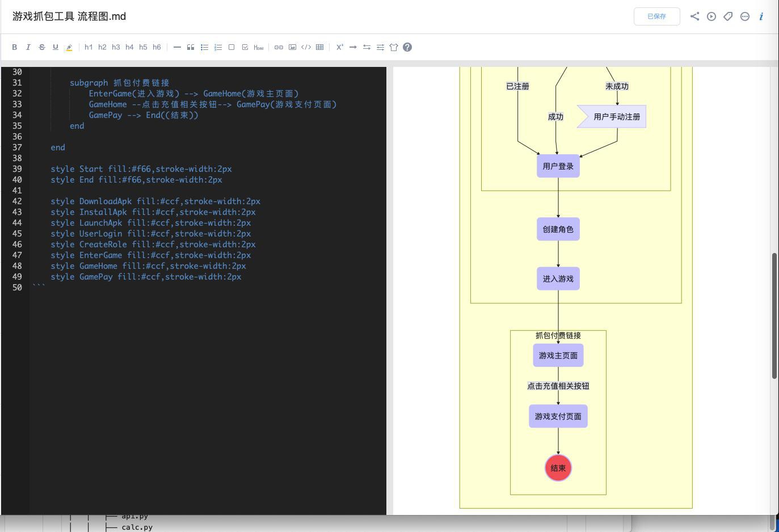Image resolution: width=779 pixels, height=532 pixels.
Task: Click the 创建角色 flowchart node
Action: tap(558, 229)
